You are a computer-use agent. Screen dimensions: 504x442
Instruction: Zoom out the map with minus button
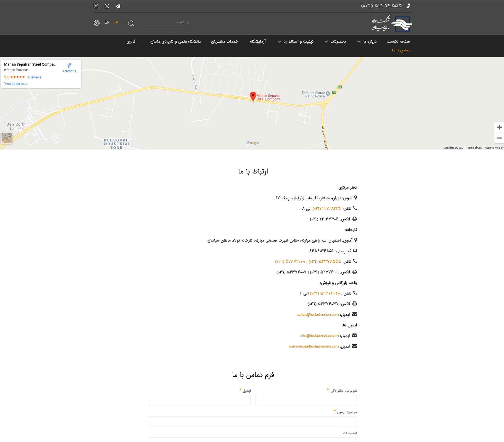(x=499, y=138)
